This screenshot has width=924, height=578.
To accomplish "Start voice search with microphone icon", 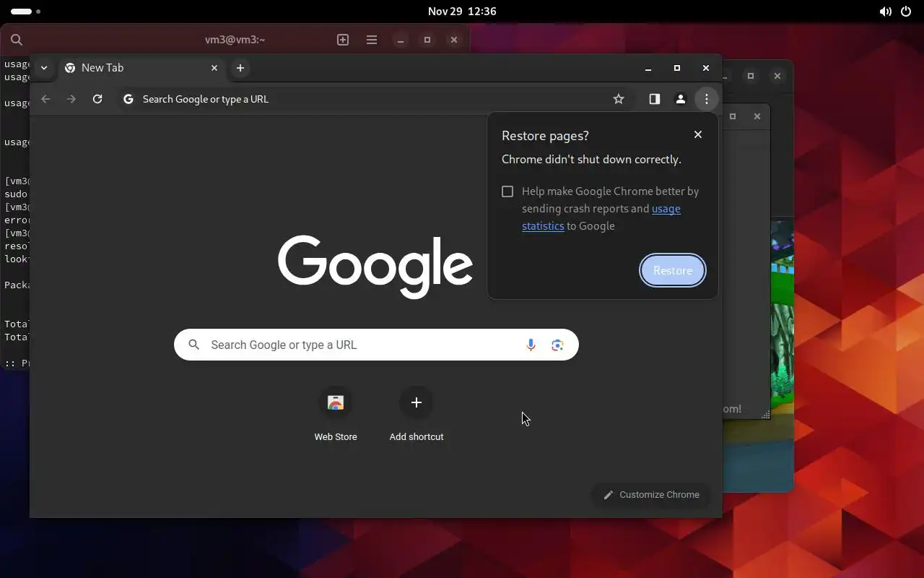I will [x=531, y=345].
